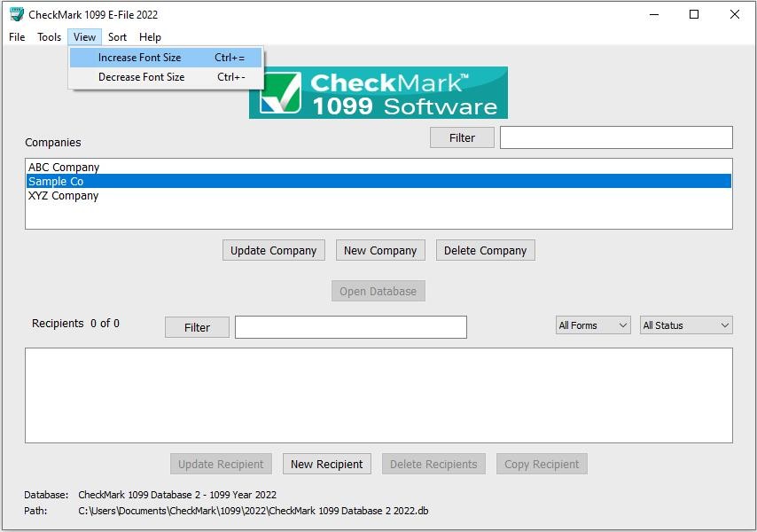The width and height of the screenshot is (757, 532).
Task: Open the Sort menu
Action: (x=118, y=37)
